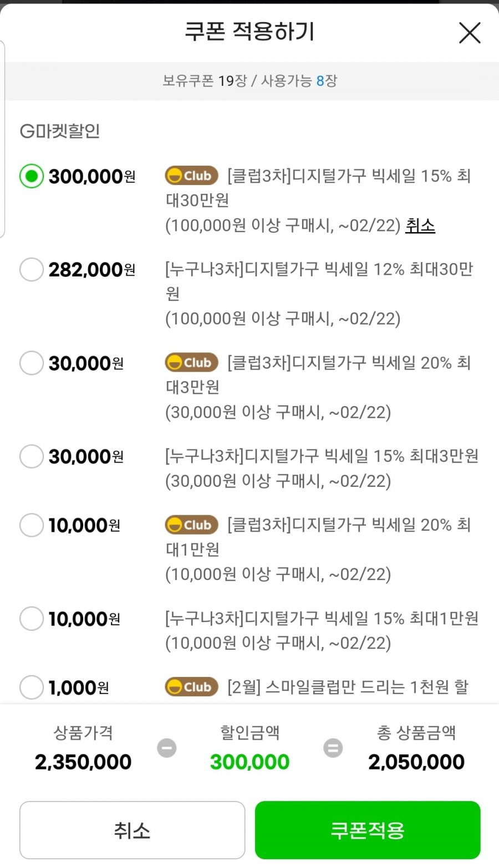Image resolution: width=499 pixels, height=868 pixels.
Task: Click the equals icon before 총 상품금액
Action: (x=333, y=748)
